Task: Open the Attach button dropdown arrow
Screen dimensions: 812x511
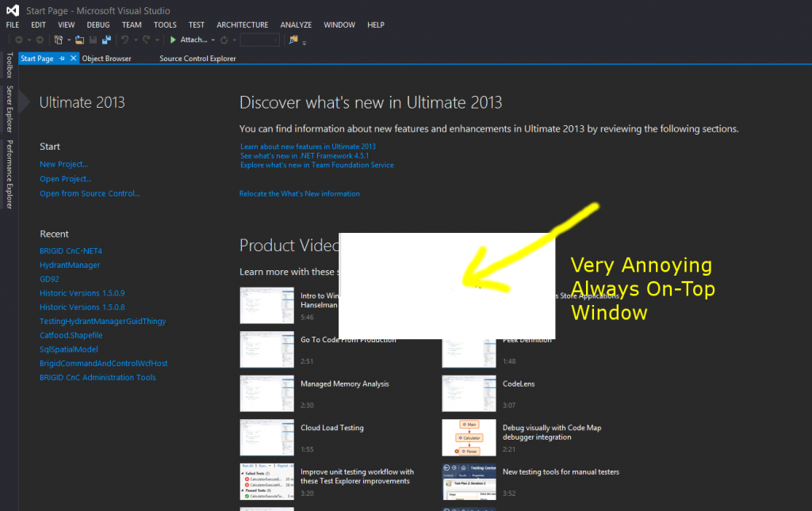Action: click(x=213, y=40)
